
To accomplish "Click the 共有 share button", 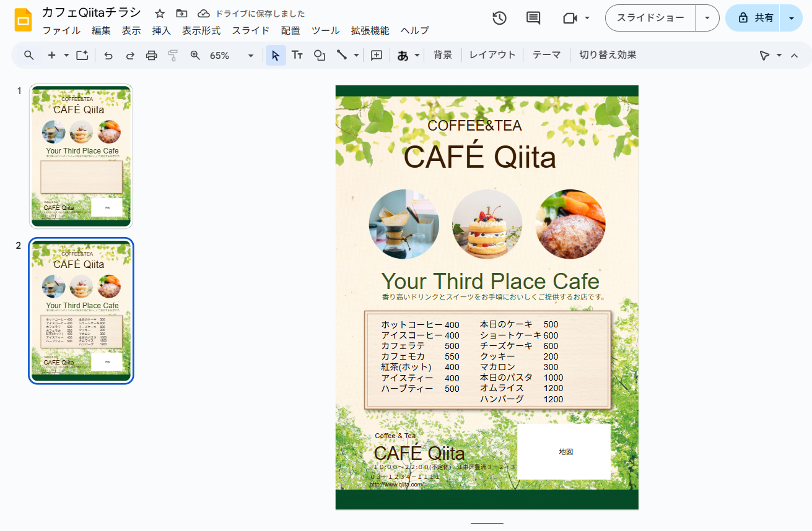I will 753,18.
